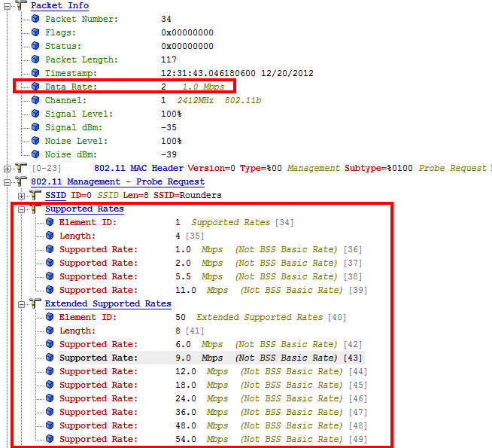Click the cube icon beside Status

click(x=35, y=46)
